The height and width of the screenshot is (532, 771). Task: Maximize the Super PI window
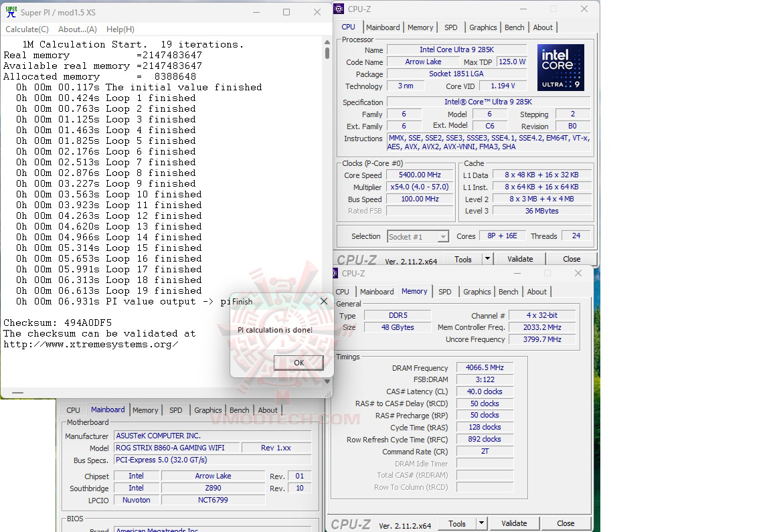[286, 12]
